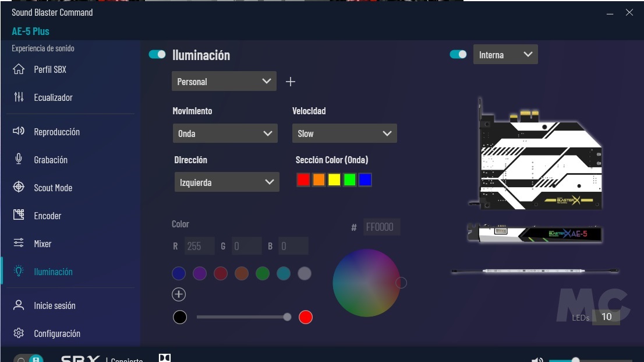The image size is (644, 362).
Task: Click the Perfil SBX home icon
Action: [x=19, y=69]
